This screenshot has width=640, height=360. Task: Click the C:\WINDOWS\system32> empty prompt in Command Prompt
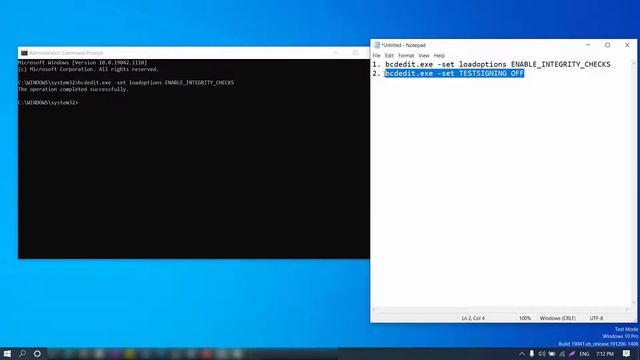[48, 102]
